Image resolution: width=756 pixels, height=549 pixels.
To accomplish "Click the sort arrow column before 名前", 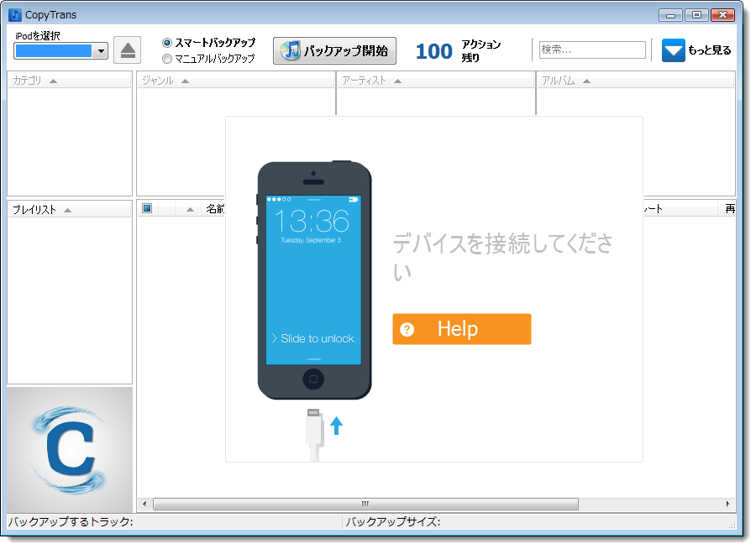I will pyautogui.click(x=188, y=209).
